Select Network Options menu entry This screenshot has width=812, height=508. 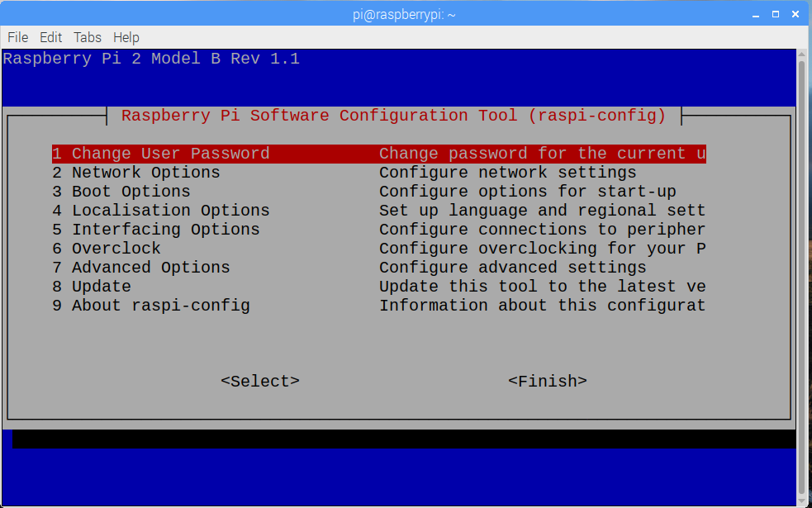click(x=135, y=173)
